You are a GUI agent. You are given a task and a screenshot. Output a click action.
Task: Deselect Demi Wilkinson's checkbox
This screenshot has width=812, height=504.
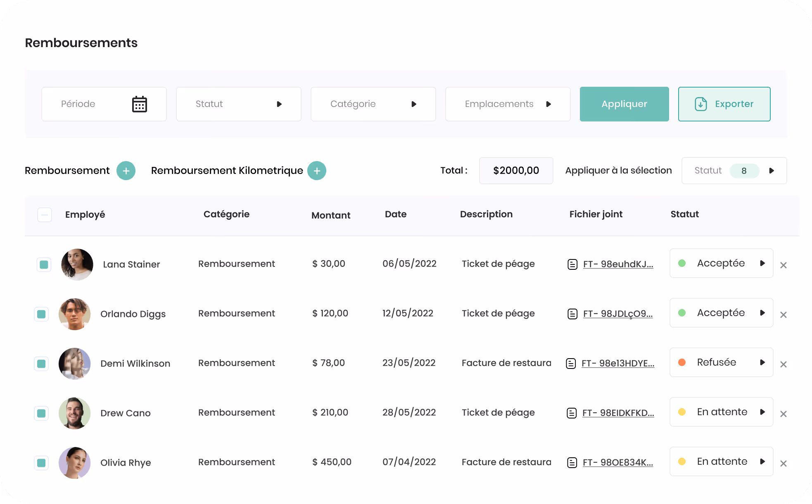click(41, 364)
